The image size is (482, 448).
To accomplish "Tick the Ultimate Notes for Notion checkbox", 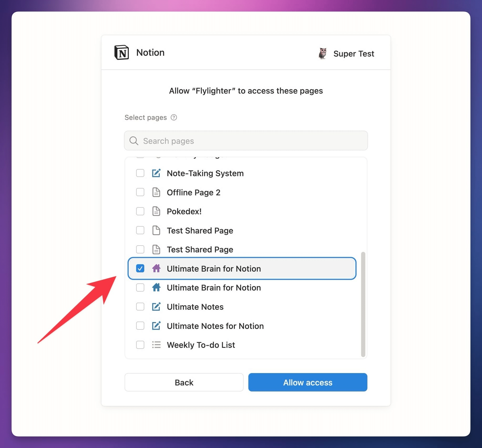I will click(x=140, y=326).
